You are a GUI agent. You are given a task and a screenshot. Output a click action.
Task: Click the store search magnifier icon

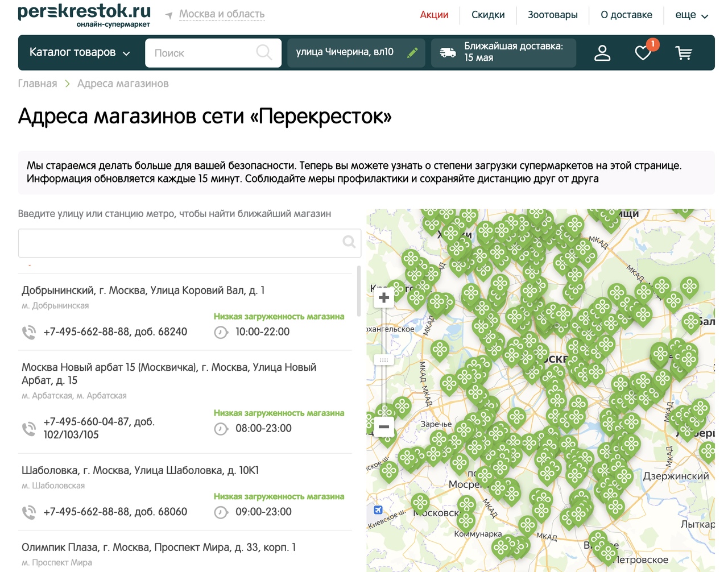[x=349, y=242]
